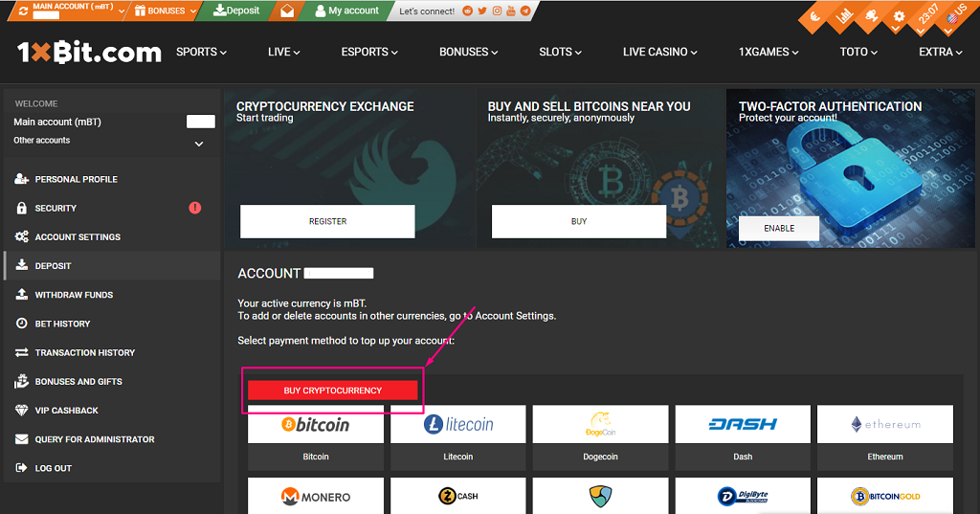Select Litecoin payment method
980x514 pixels.
tap(458, 437)
